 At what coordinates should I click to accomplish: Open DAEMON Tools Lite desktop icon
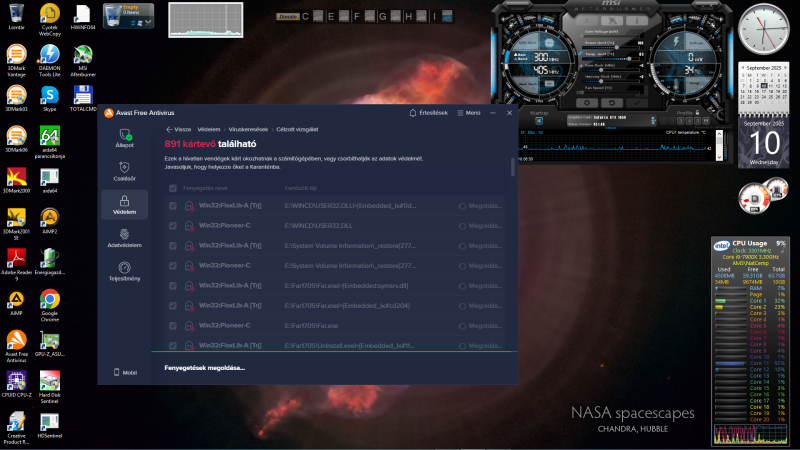(x=49, y=60)
